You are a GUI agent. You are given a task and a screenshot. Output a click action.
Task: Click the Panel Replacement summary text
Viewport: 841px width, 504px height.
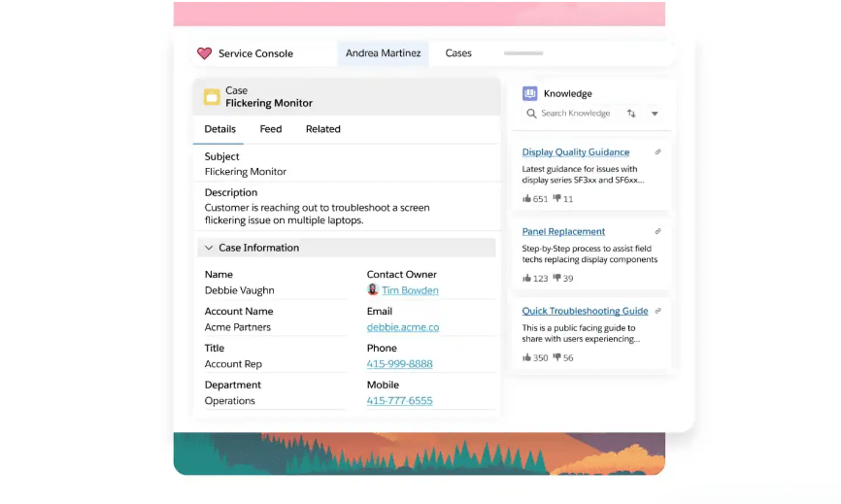pos(589,253)
